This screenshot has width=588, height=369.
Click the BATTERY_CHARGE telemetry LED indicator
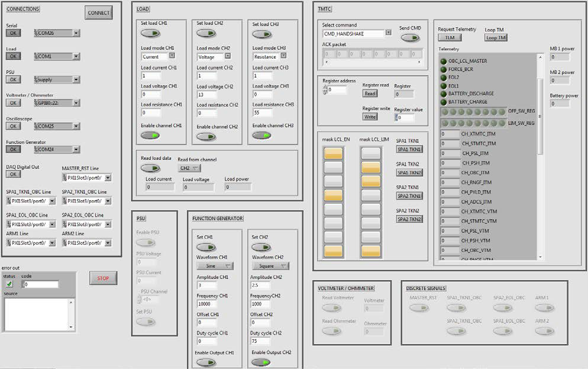444,102
